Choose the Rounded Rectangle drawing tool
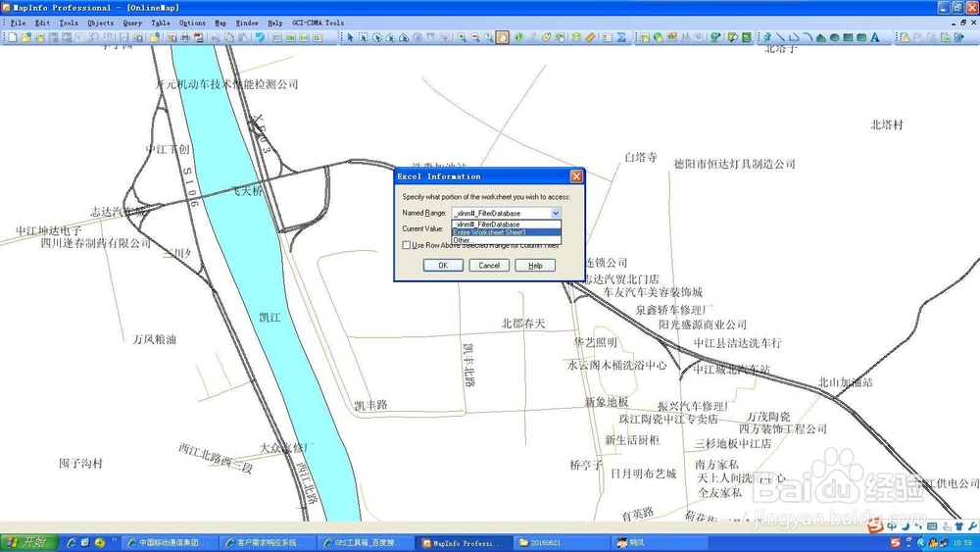 (861, 37)
